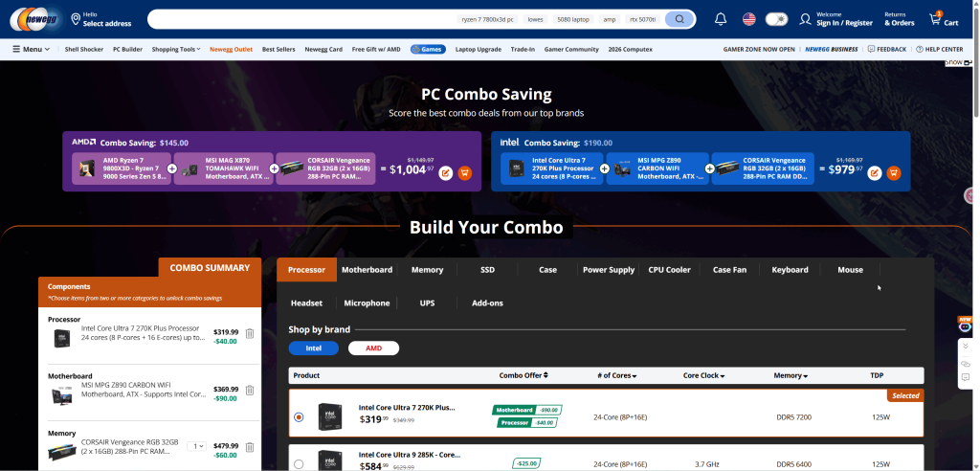Click the Newegg Business link

pyautogui.click(x=832, y=50)
